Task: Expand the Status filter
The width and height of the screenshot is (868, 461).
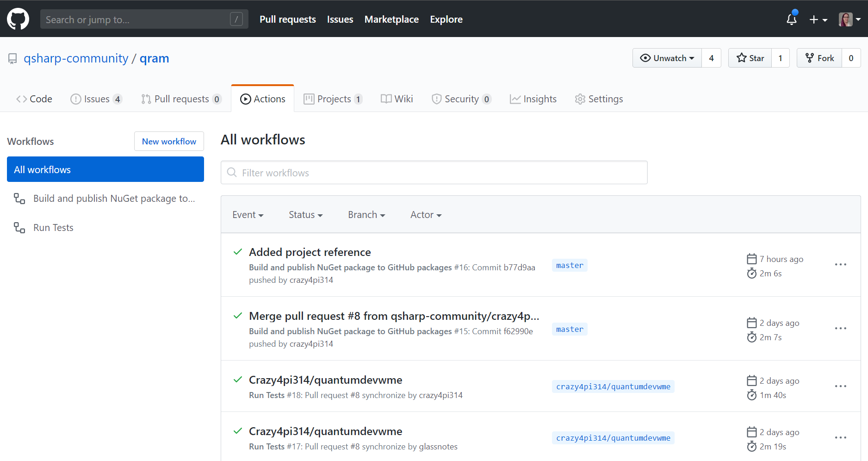Action: pos(305,215)
